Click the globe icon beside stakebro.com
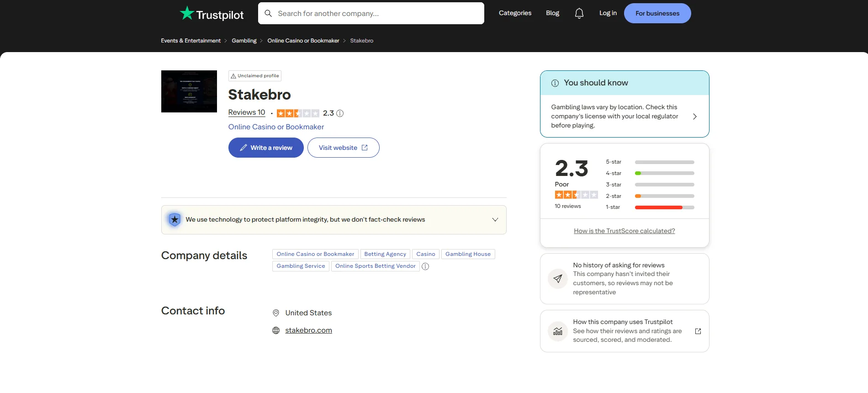Viewport: 868px width, 393px height. coord(276,330)
